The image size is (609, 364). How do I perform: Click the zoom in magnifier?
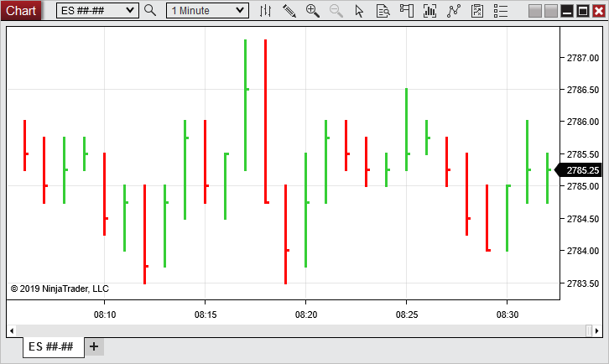coord(313,11)
